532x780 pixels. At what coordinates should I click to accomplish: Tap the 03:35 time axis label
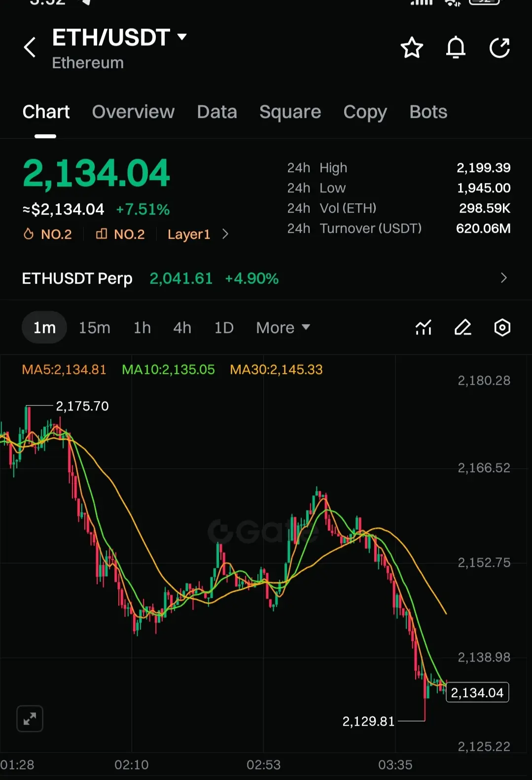pos(395,765)
